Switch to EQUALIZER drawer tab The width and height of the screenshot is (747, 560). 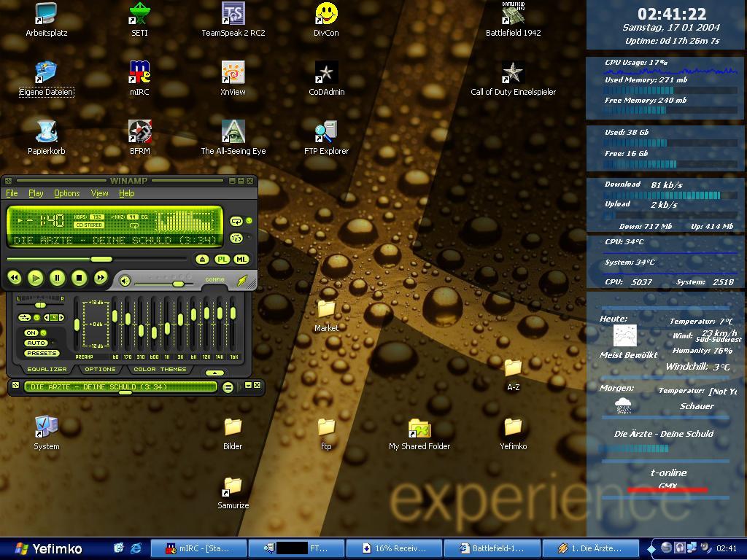click(47, 370)
